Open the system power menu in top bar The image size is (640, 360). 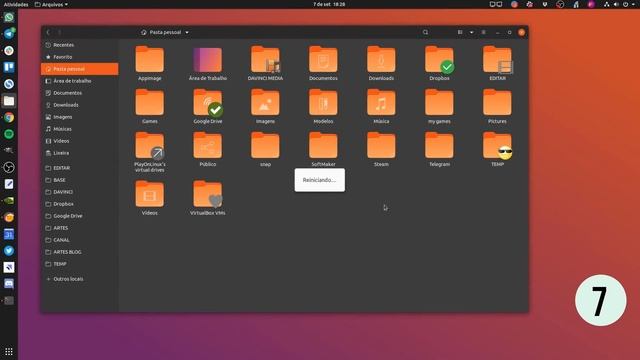tap(625, 4)
